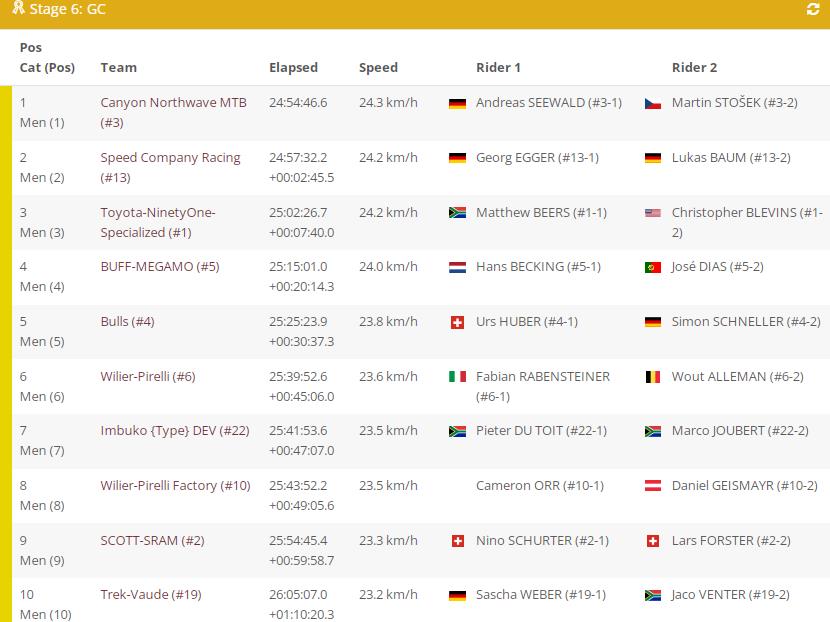Click the German flag next to Andreas SEEWALD
Image resolution: width=830 pixels, height=622 pixels.
tap(458, 103)
